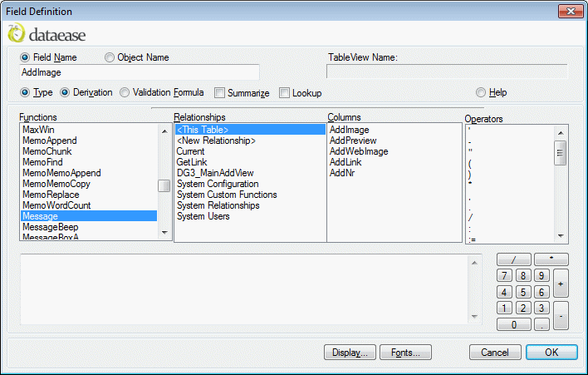Click the plus (+) keypad button
Viewport: 588px width, 375px height.
pos(561,284)
